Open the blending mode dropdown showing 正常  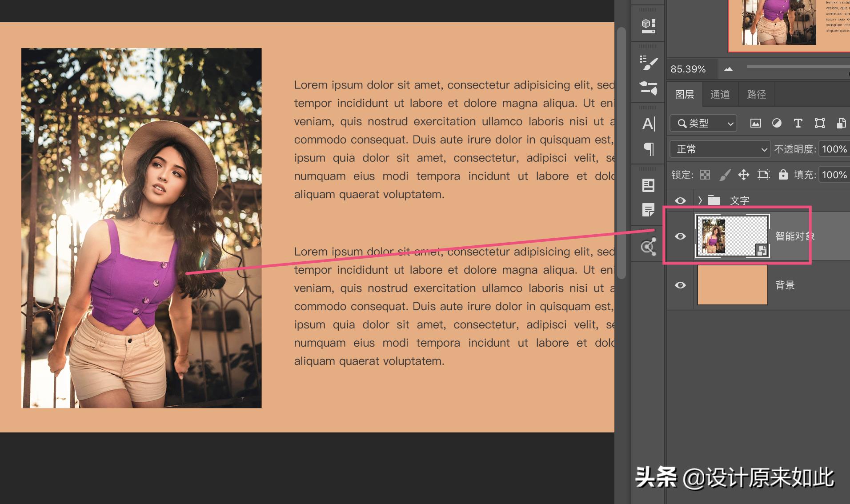click(719, 149)
